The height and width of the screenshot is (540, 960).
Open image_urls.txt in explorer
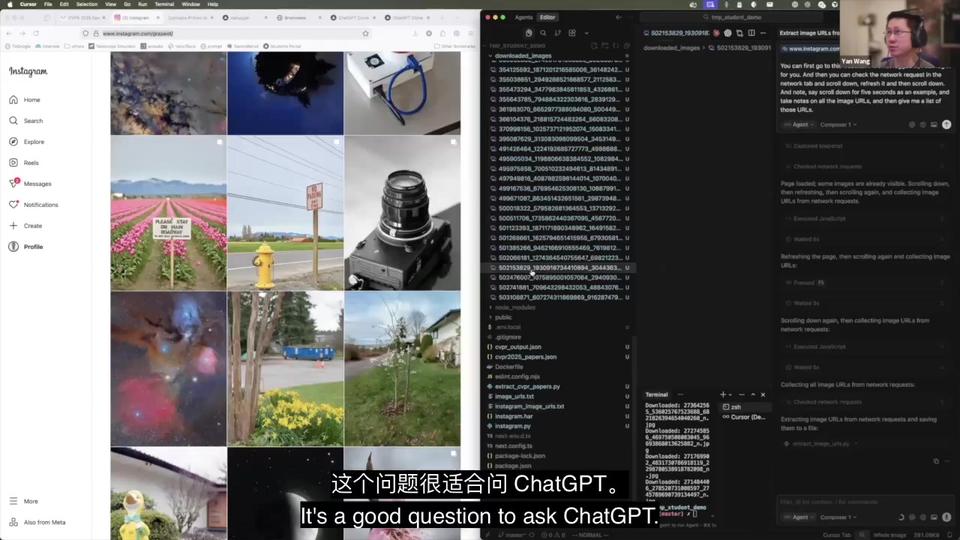pyautogui.click(x=514, y=397)
